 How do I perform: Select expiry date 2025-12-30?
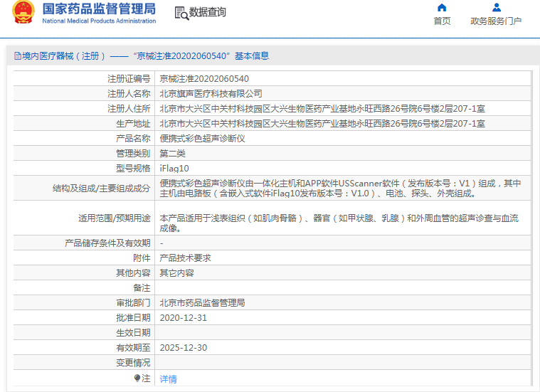pyautogui.click(x=184, y=348)
